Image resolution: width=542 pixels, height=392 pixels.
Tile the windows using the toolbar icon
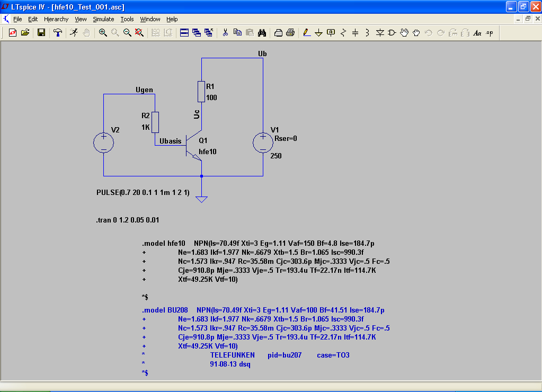pos(184,33)
